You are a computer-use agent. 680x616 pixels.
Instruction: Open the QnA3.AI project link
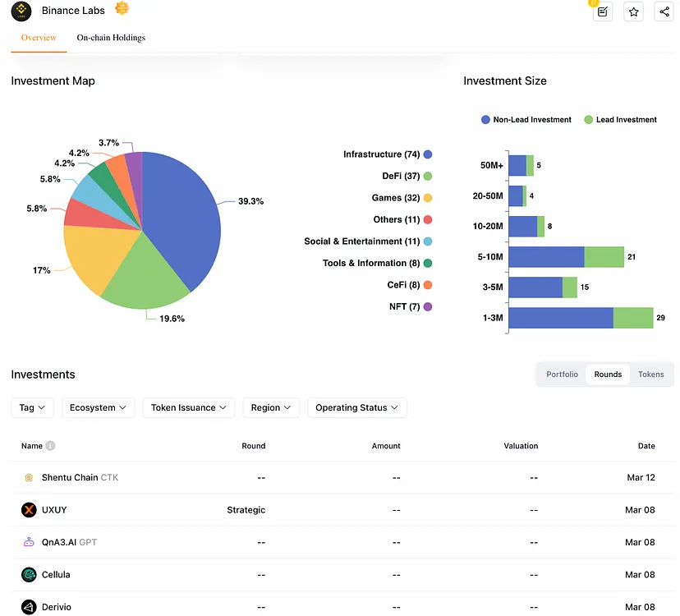coord(57,542)
